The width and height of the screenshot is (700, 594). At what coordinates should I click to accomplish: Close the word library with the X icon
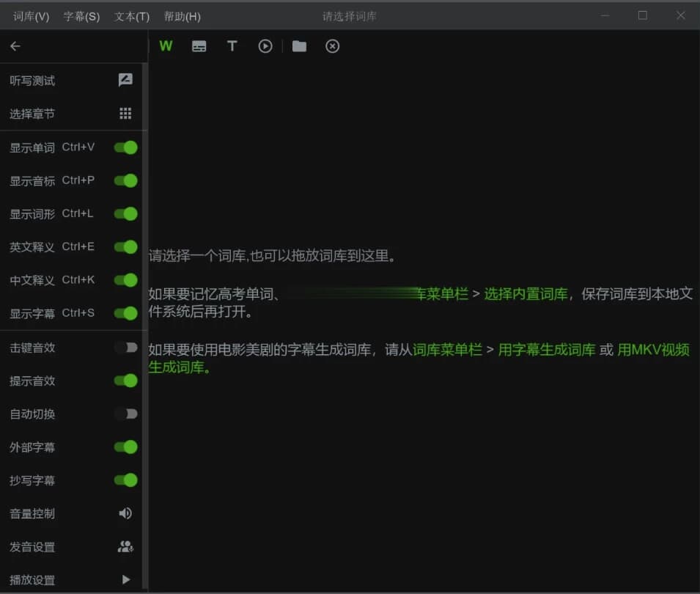(332, 45)
